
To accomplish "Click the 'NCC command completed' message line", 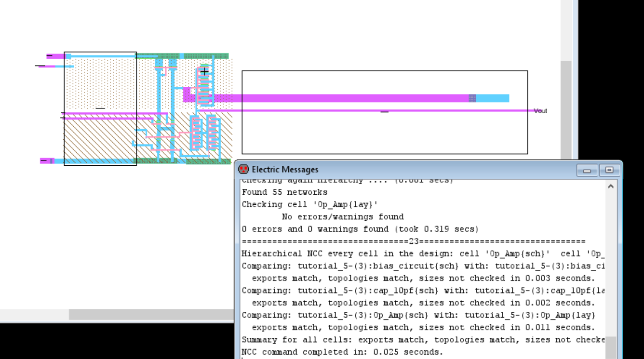I will (x=341, y=352).
